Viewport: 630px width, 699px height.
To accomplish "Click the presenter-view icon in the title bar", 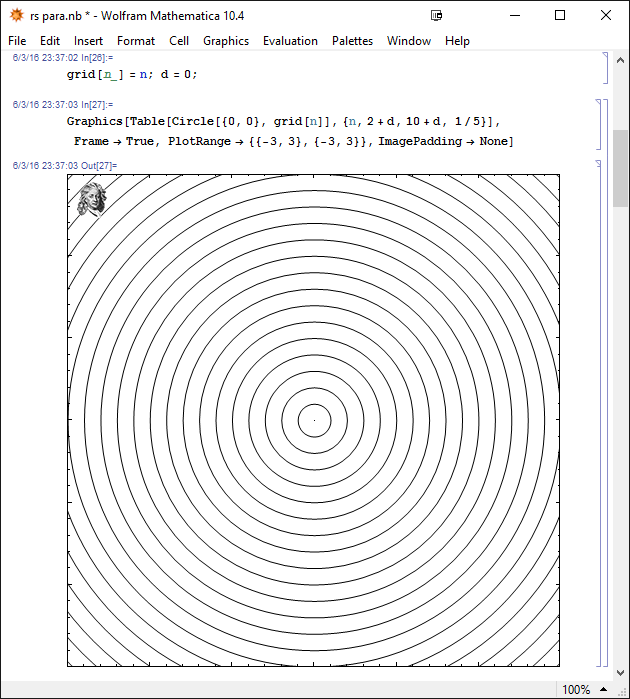I will pos(436,16).
